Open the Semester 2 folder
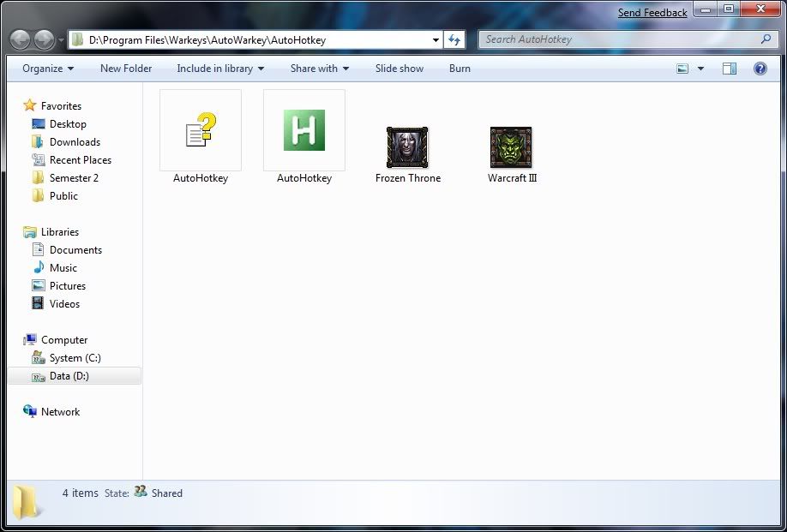This screenshot has width=787, height=532. pyautogui.click(x=74, y=178)
